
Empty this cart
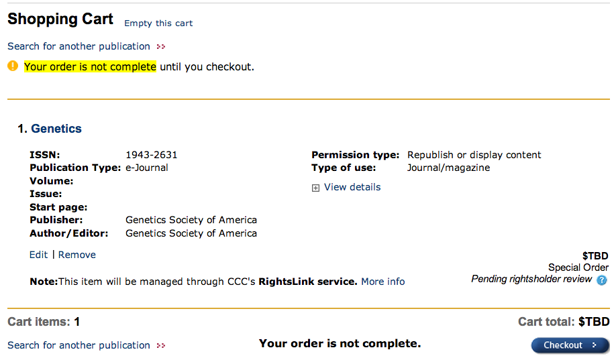[x=158, y=23]
